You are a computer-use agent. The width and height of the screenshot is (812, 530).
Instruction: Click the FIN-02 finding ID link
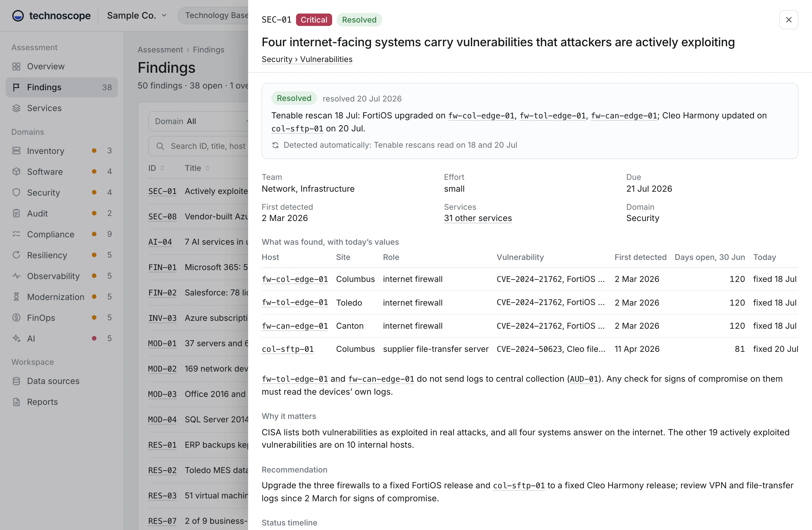pyautogui.click(x=162, y=293)
